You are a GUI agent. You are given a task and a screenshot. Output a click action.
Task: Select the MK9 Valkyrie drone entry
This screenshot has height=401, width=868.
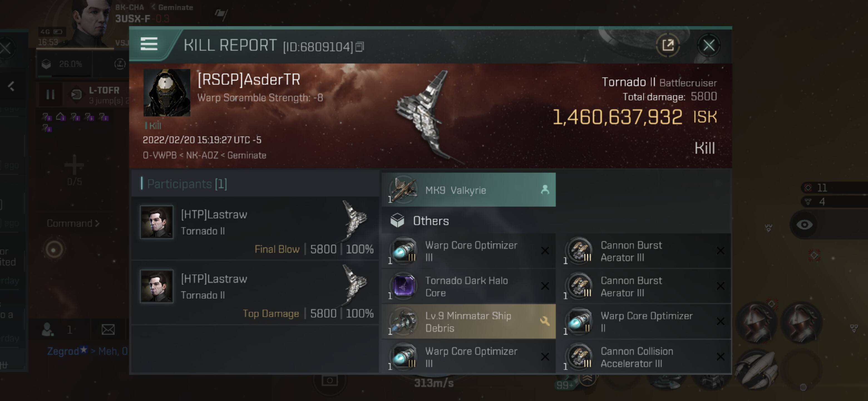468,190
